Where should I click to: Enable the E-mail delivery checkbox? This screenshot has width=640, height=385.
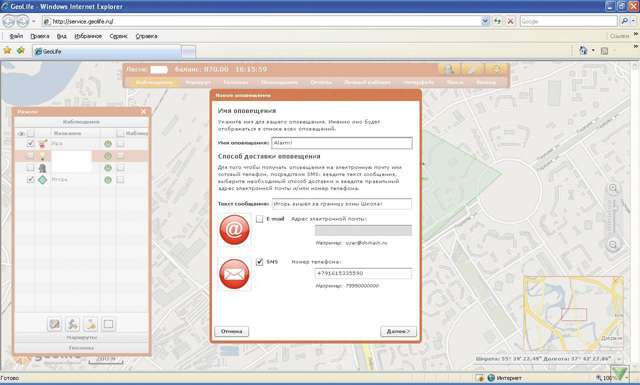[x=260, y=219]
